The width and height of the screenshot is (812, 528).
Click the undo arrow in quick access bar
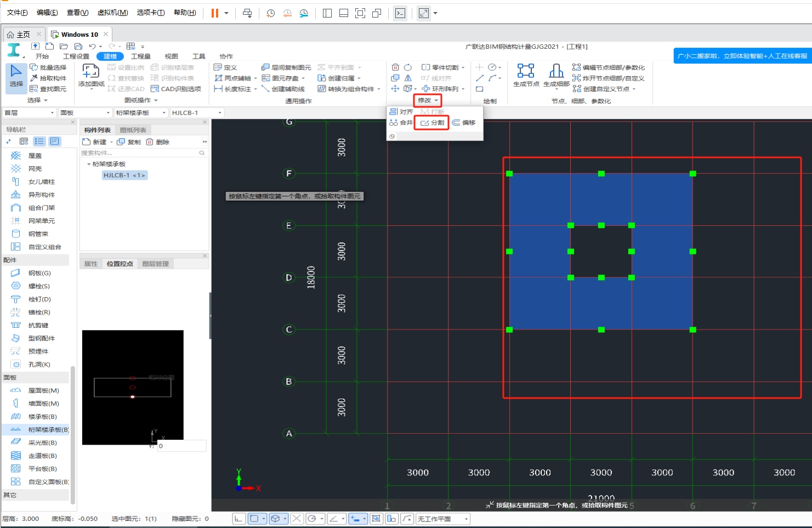[x=92, y=47]
